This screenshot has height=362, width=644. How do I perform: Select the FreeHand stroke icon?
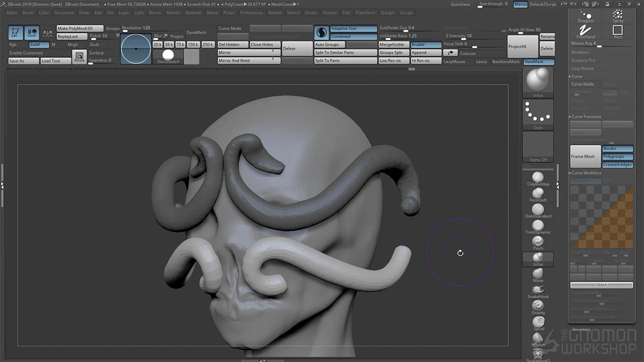[x=586, y=31]
